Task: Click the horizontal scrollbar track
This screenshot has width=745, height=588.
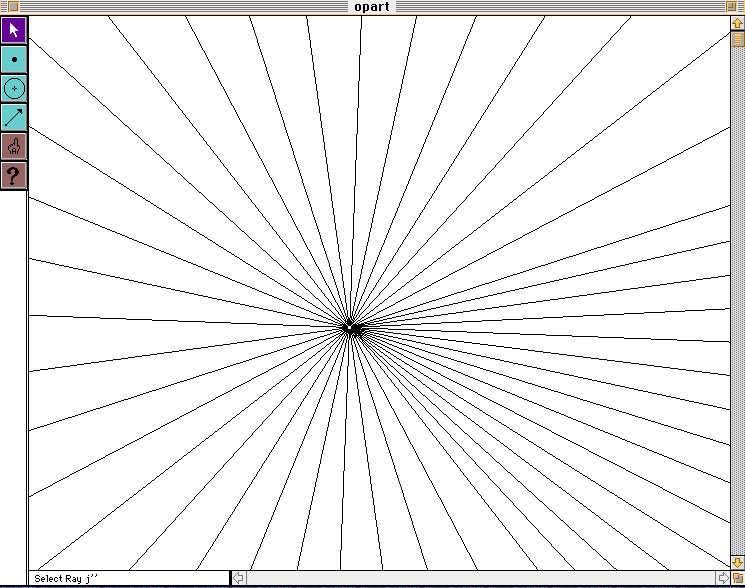Action: (480, 578)
